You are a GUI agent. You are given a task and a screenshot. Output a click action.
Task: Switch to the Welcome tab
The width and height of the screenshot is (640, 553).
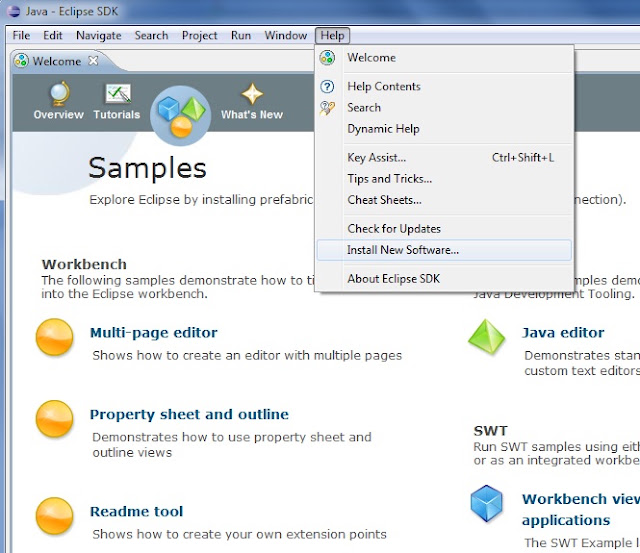[x=57, y=61]
